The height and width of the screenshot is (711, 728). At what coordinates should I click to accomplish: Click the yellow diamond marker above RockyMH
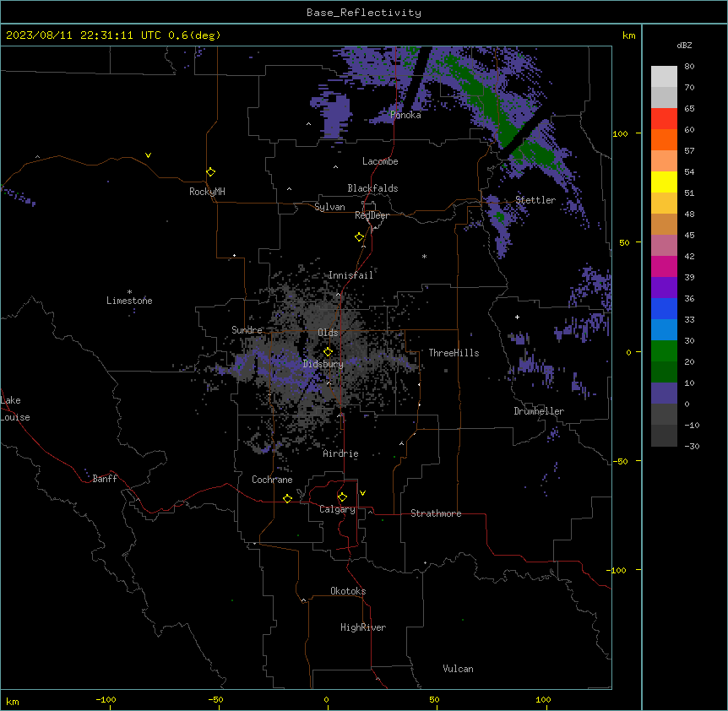[x=211, y=172]
